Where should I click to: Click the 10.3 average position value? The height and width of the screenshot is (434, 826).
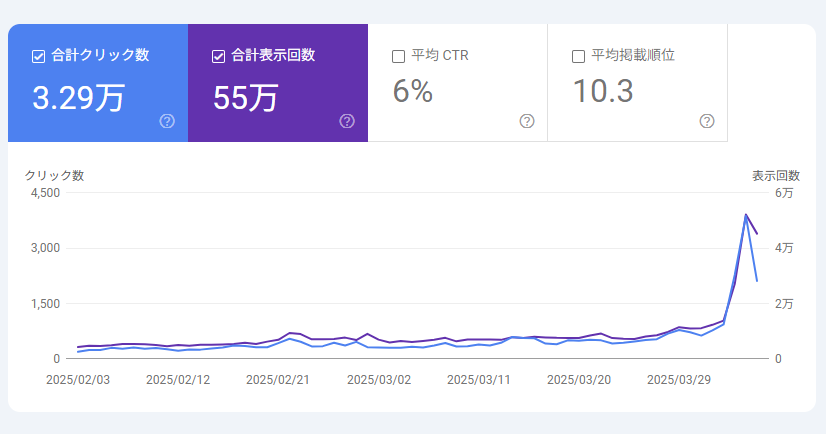[x=603, y=92]
